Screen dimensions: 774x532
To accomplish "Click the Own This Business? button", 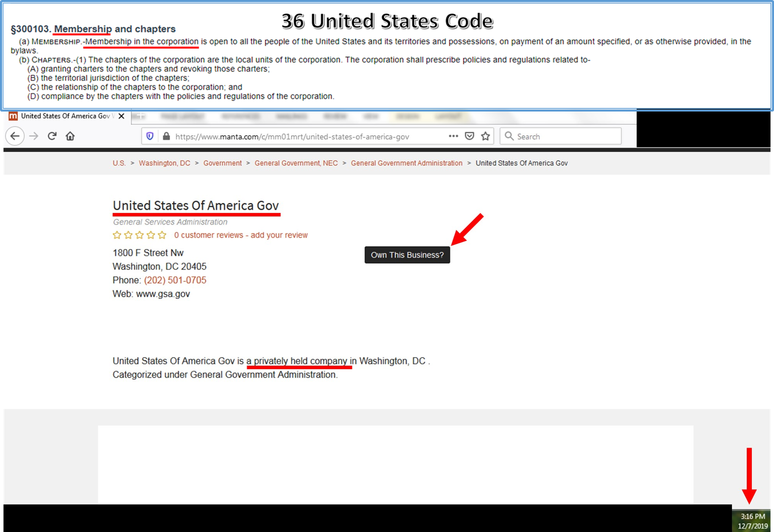I will (407, 255).
